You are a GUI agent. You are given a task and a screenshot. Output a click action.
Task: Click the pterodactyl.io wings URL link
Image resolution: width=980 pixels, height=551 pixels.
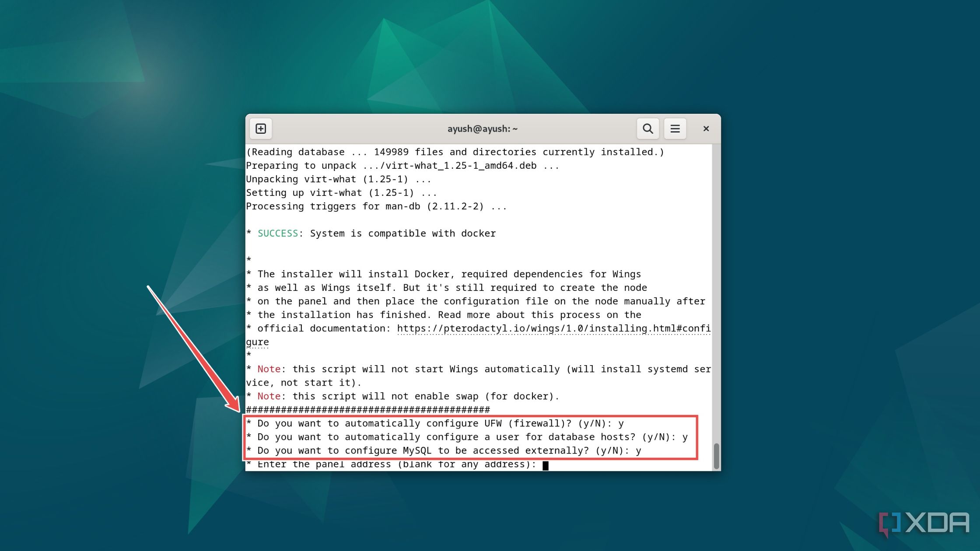click(x=552, y=328)
